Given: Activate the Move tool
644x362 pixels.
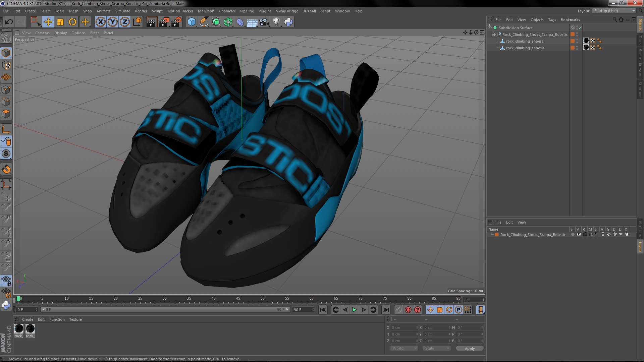Looking at the screenshot, I should pos(48,22).
